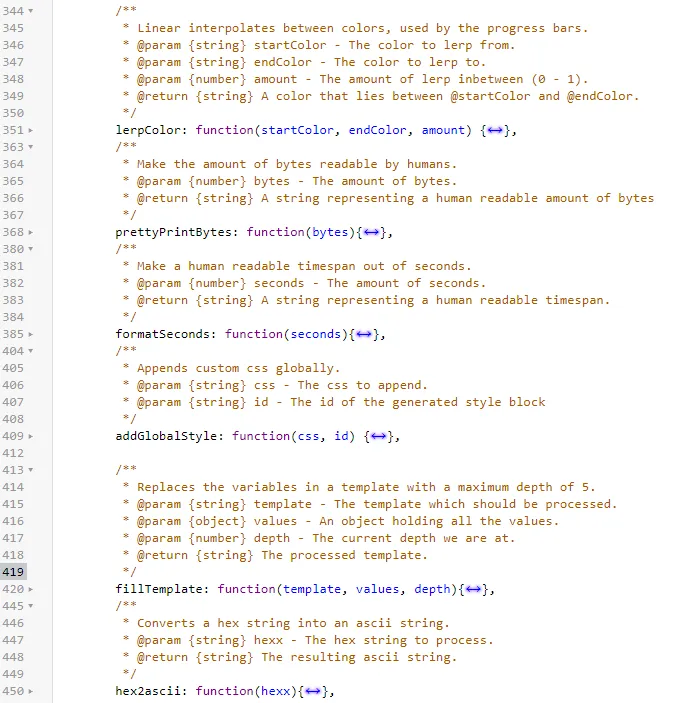The width and height of the screenshot is (675, 703).
Task: Expand folded addGlobalStyle at line 409
Action: [30, 436]
